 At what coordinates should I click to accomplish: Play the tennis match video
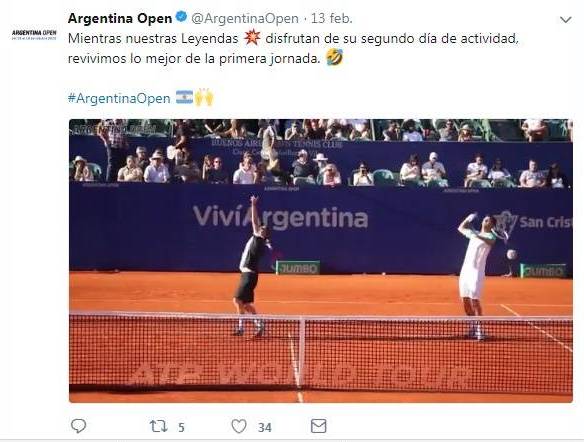(321, 261)
